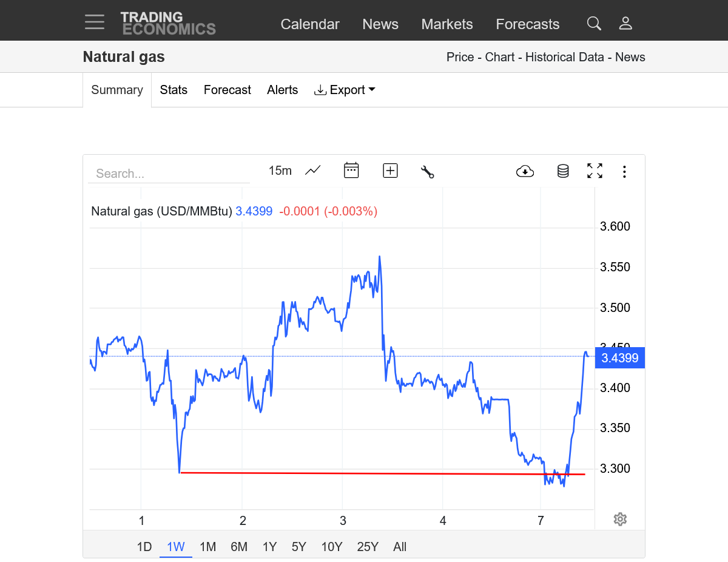Click the Historical Data header link
Screen dimensions: 728x562
click(x=565, y=57)
